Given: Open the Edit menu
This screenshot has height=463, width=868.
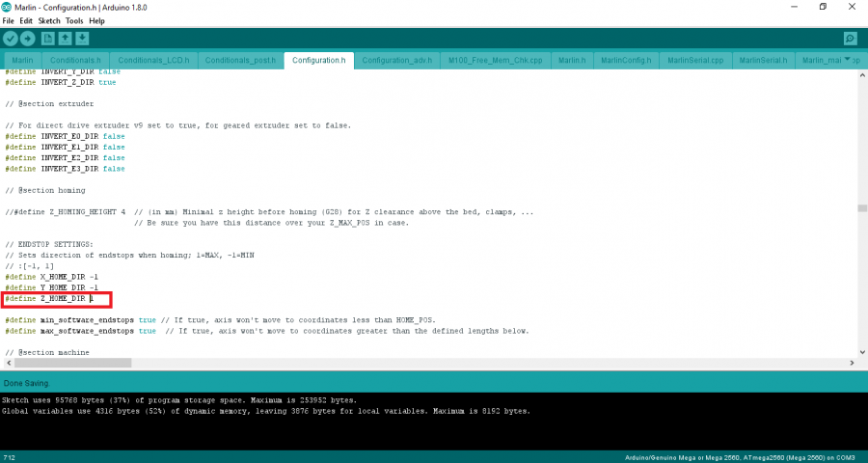Looking at the screenshot, I should 26,20.
